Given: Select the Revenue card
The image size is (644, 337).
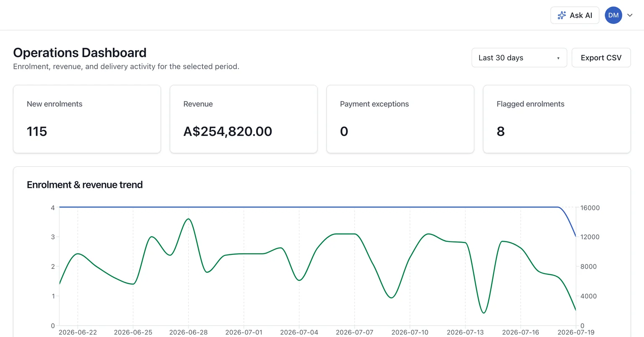Looking at the screenshot, I should click(x=244, y=119).
